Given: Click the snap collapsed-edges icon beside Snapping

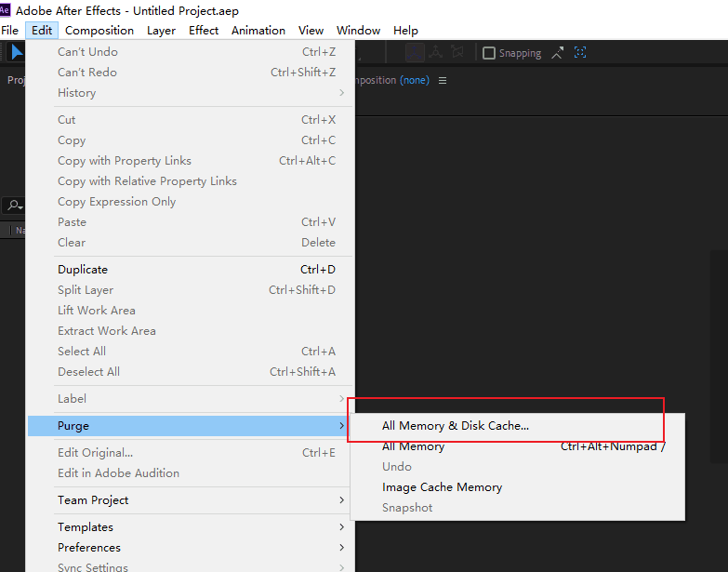Looking at the screenshot, I should (x=558, y=53).
